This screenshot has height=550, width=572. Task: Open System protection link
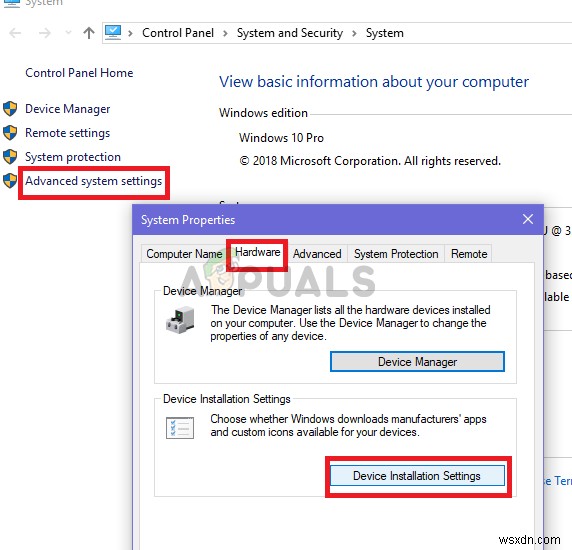click(73, 157)
